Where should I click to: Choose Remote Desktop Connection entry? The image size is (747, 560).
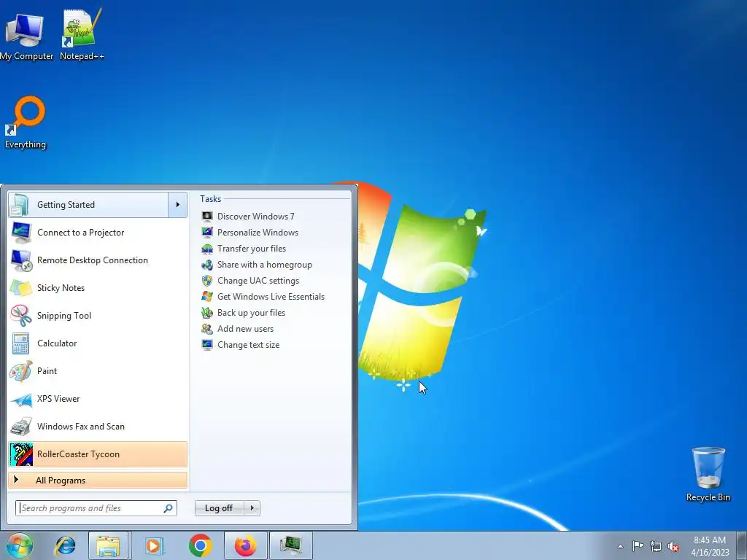pyautogui.click(x=98, y=260)
